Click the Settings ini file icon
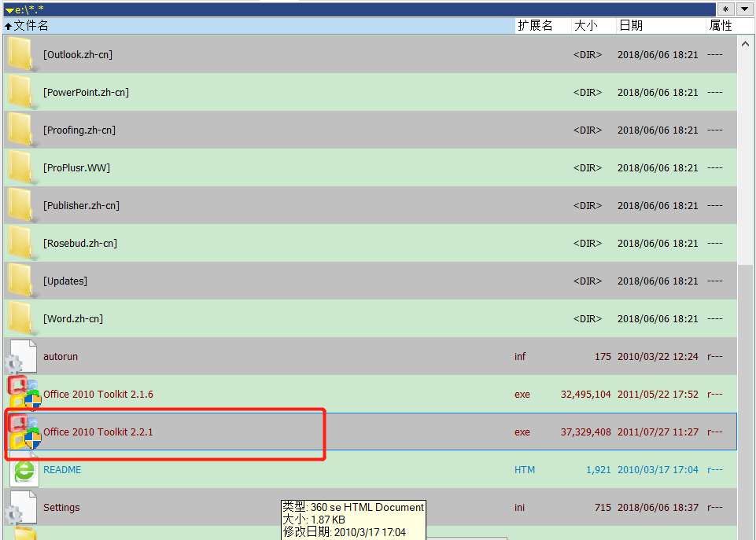Screen dimensions: 756x540 [20, 507]
